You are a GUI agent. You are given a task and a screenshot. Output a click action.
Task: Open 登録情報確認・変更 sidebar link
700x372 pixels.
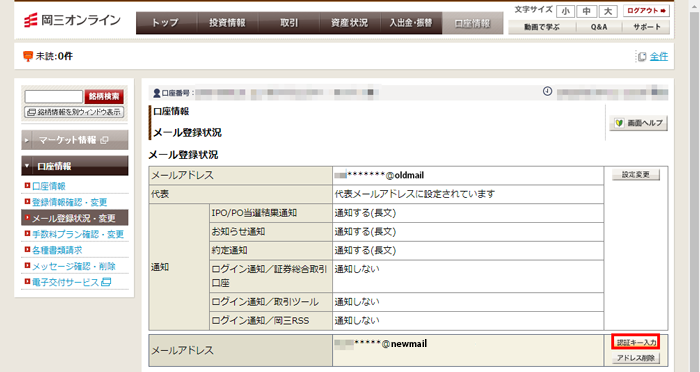point(69,202)
